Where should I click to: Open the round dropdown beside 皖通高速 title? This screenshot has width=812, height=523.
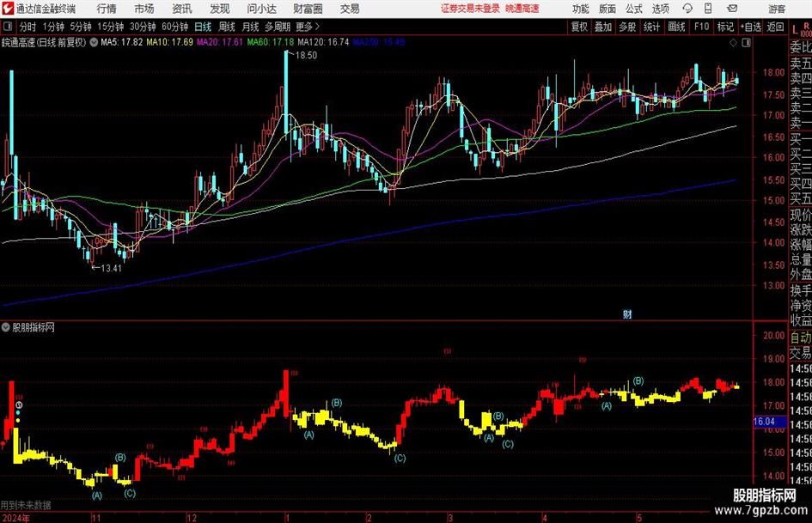pos(94,42)
